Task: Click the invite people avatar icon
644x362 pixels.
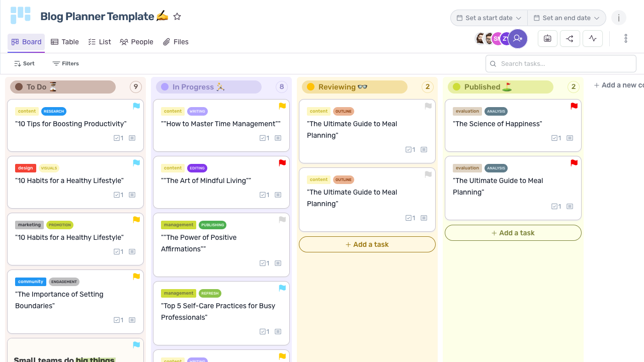Action: pyautogui.click(x=518, y=38)
